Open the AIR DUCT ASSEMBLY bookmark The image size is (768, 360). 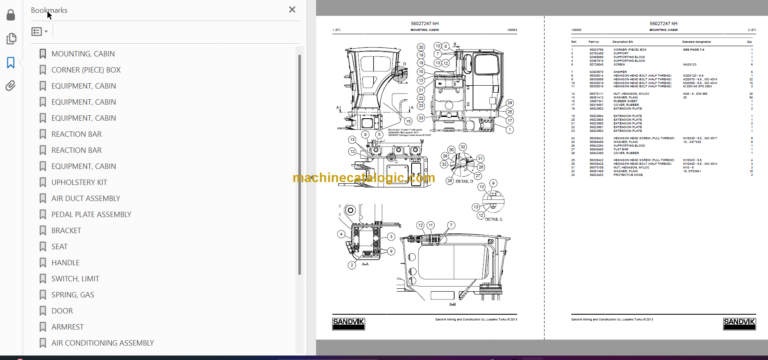[85, 198]
